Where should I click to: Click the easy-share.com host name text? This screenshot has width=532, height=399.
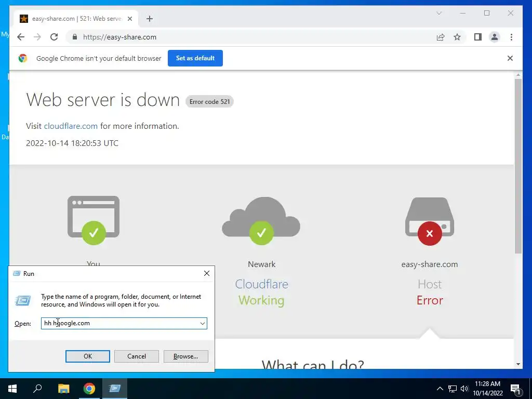[x=430, y=264]
